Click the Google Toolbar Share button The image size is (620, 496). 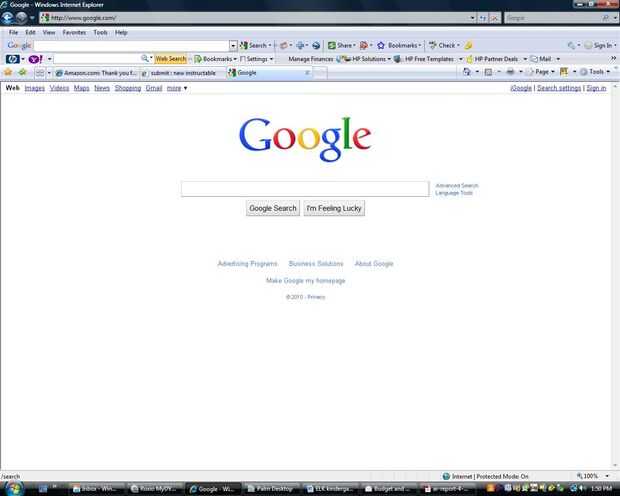click(x=342, y=45)
